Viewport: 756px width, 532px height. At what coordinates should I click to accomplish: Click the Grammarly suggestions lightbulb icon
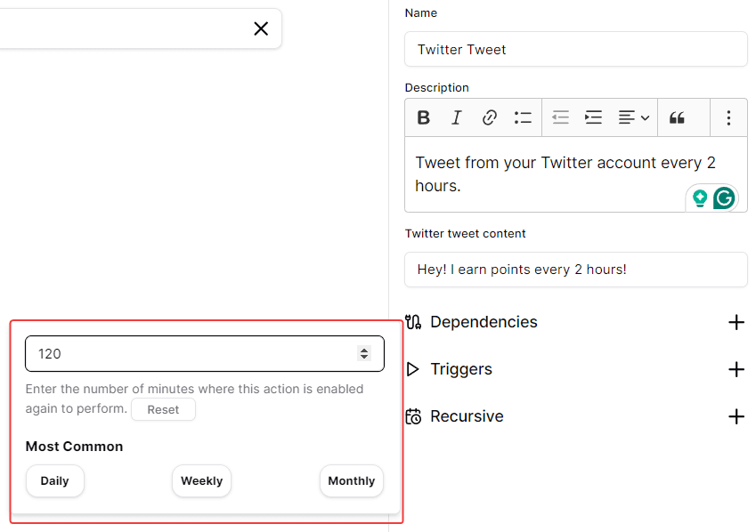(x=701, y=197)
